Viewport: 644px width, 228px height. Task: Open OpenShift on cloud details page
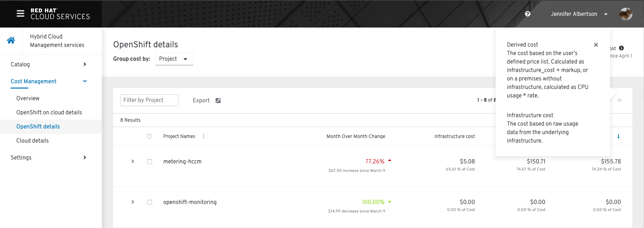pos(49,112)
